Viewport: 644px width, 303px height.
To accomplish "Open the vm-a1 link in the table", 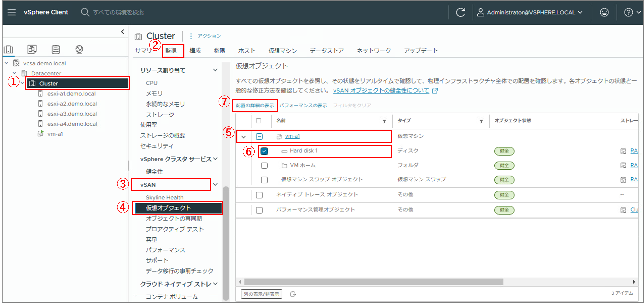I will (x=292, y=136).
